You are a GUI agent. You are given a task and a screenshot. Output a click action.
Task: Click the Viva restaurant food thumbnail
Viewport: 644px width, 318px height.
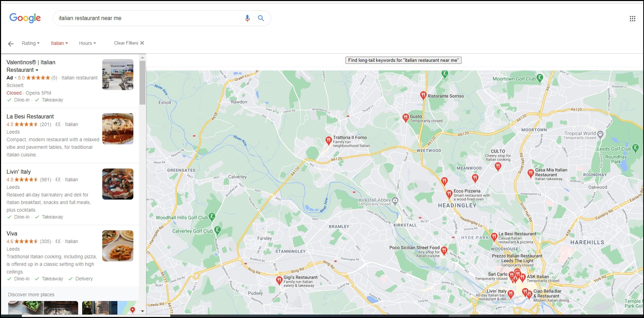[x=117, y=246]
